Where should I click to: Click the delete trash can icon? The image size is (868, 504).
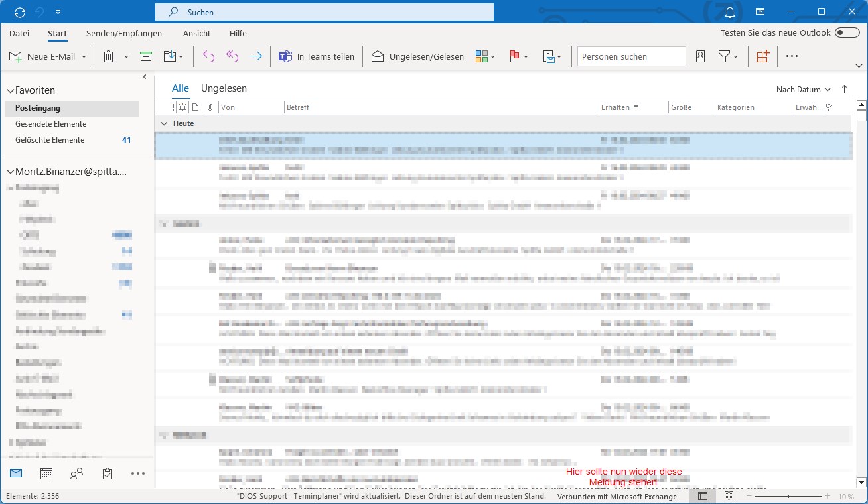pos(108,57)
